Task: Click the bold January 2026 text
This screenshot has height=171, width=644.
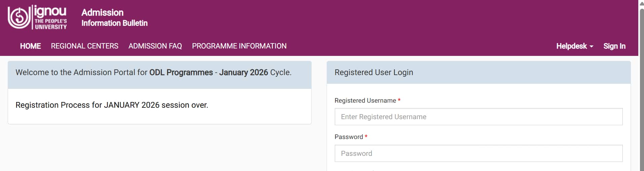Action: 243,72
